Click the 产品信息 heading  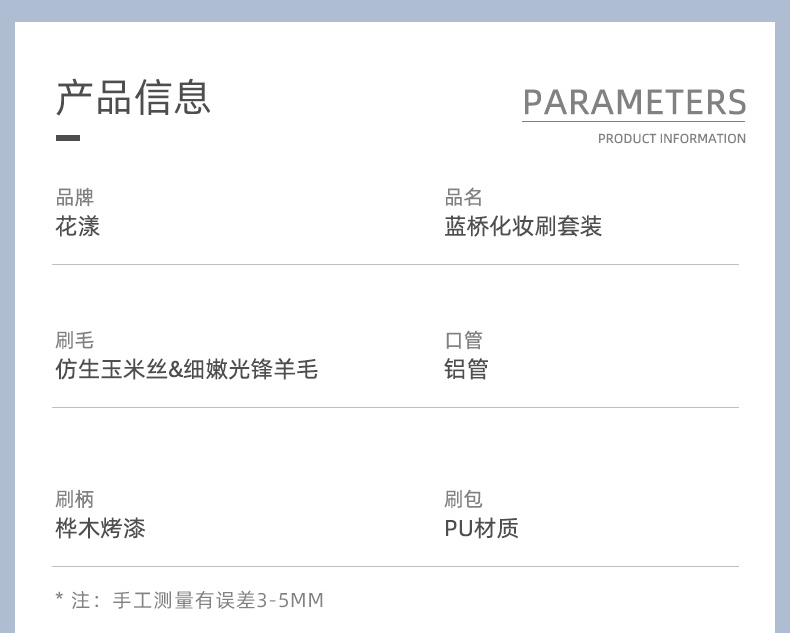tap(133, 97)
